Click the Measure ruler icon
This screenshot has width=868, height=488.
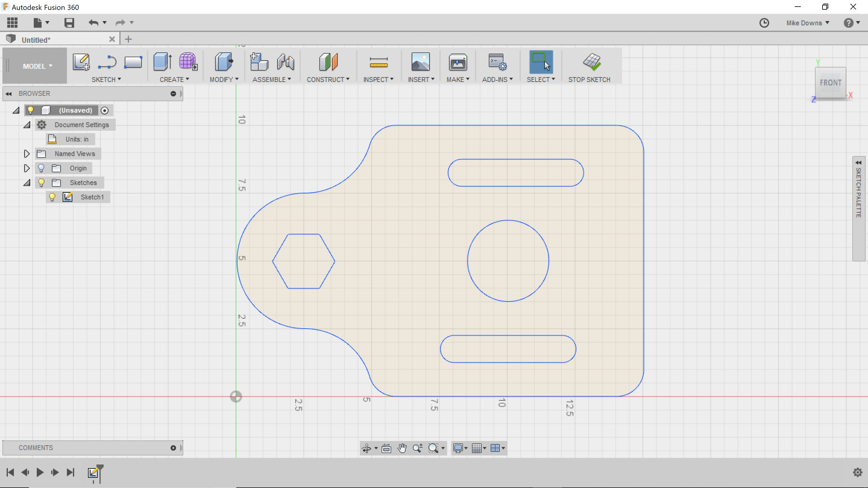pos(379,62)
